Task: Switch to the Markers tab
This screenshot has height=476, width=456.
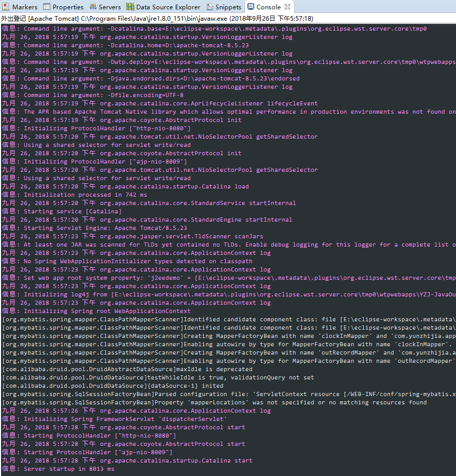Action: pyautogui.click(x=24, y=7)
